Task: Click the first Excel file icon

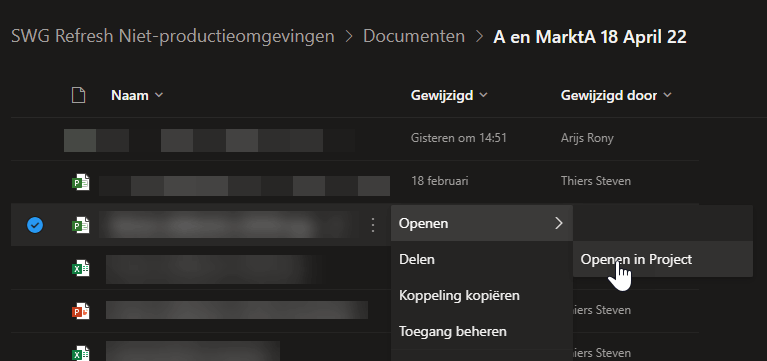Action: click(81, 268)
